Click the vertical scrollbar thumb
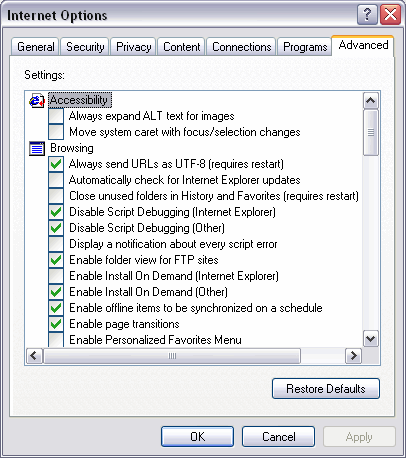Image resolution: width=406 pixels, height=458 pixels. tap(371, 133)
